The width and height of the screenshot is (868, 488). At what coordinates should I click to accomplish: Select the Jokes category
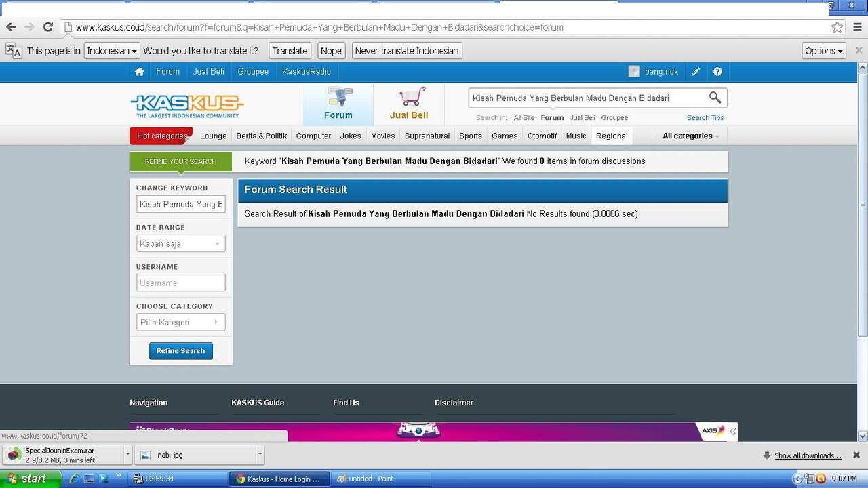click(351, 136)
